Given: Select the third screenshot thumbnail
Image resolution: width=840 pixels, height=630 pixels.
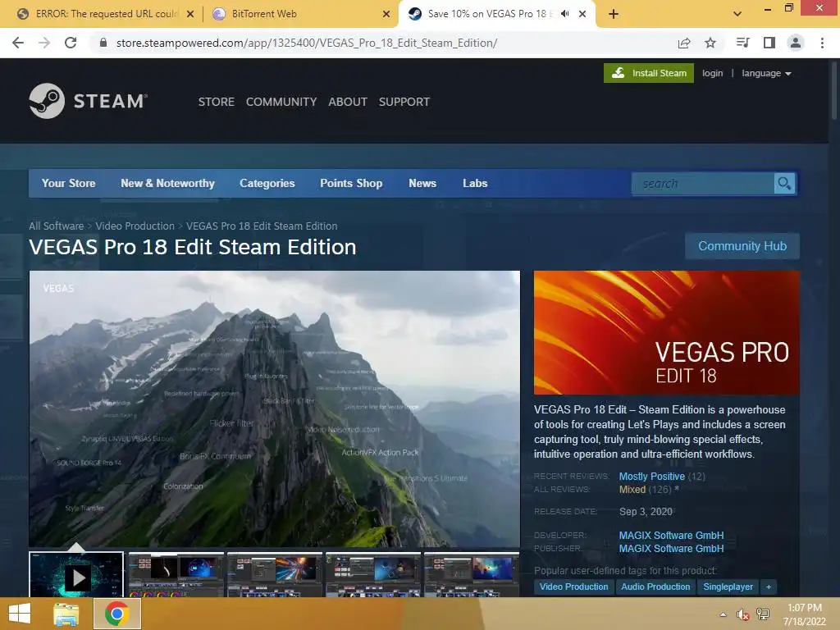Looking at the screenshot, I should click(275, 575).
